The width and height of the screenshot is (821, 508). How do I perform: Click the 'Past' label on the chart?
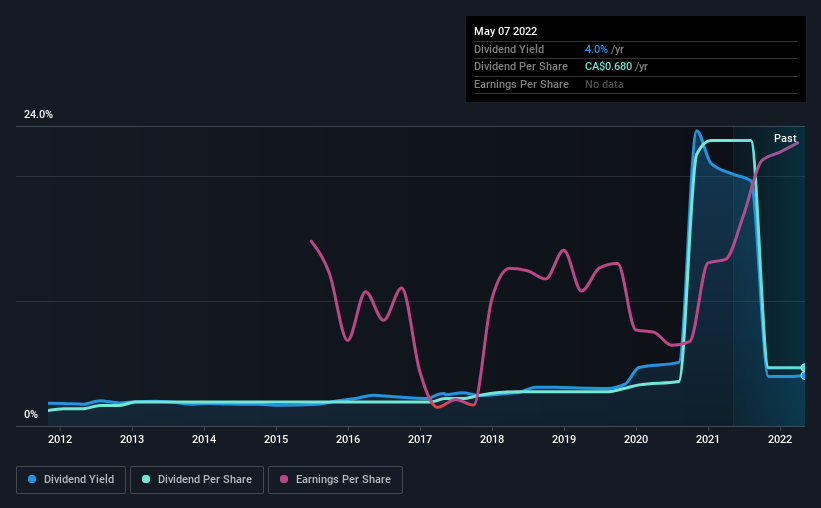click(785, 138)
